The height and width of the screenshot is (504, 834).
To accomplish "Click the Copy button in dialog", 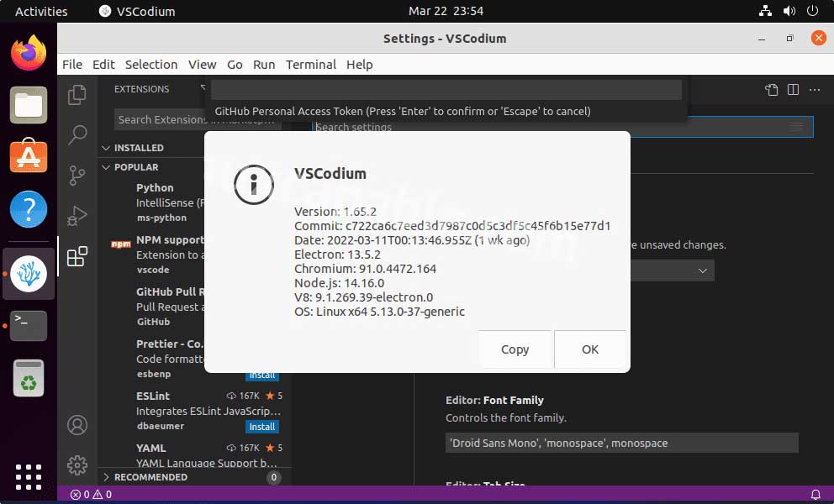I will point(515,349).
